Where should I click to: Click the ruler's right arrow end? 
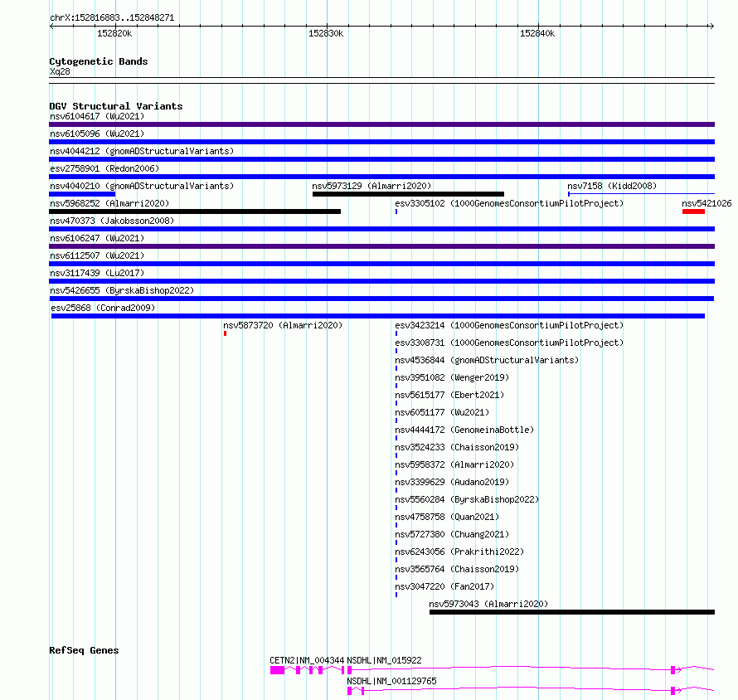[x=711, y=26]
